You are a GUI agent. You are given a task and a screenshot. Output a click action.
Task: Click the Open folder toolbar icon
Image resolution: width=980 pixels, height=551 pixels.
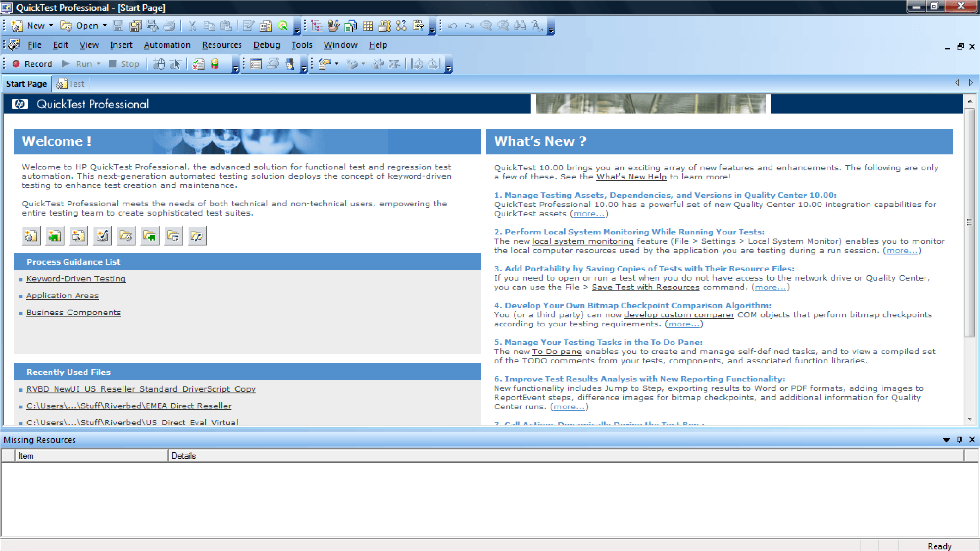(x=66, y=26)
